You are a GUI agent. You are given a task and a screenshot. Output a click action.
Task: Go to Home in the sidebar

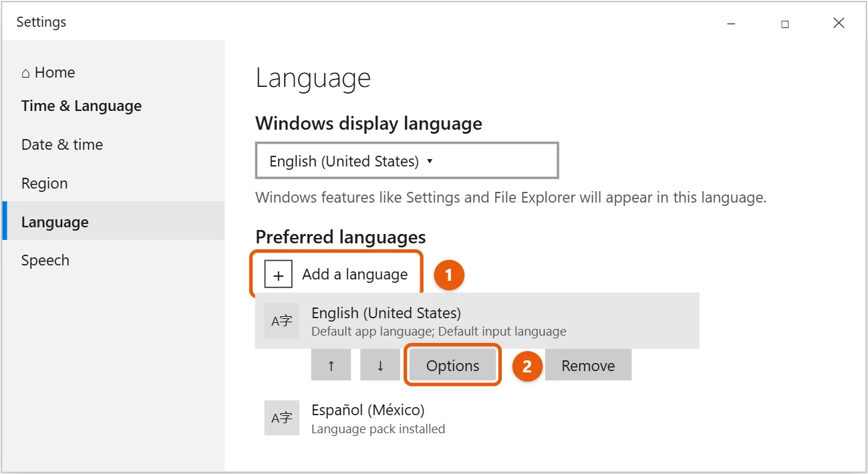[48, 72]
